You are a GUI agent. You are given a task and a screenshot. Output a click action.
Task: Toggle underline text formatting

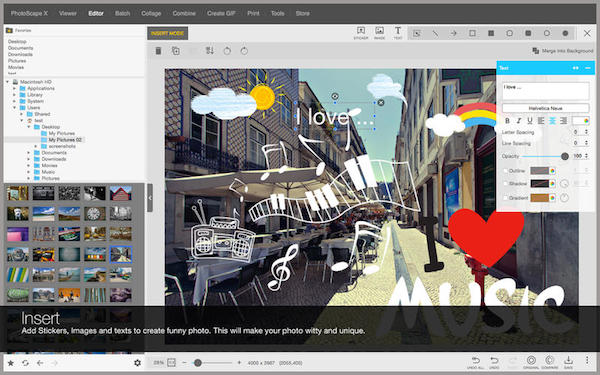(530, 121)
